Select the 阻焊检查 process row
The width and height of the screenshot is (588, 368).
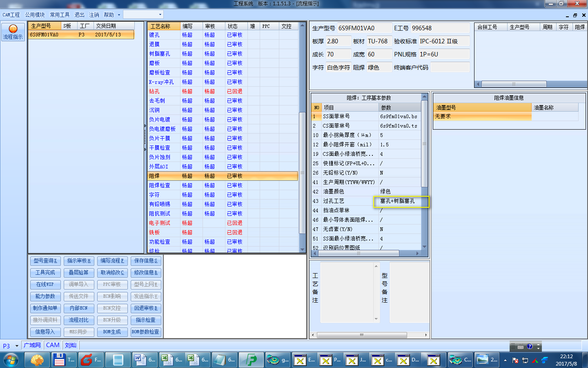point(223,186)
